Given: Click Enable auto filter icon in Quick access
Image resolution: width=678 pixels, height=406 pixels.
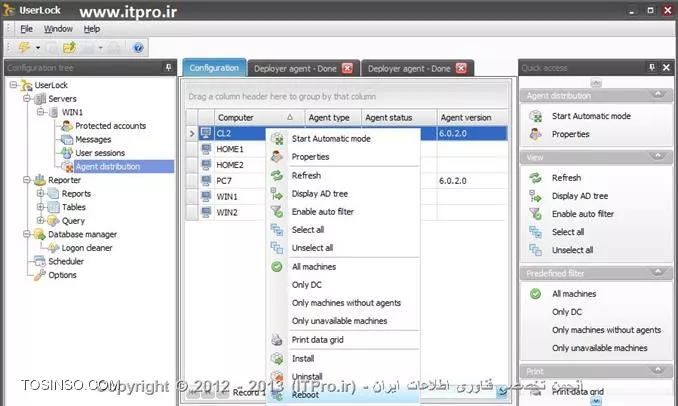Looking at the screenshot, I should pos(535,214).
